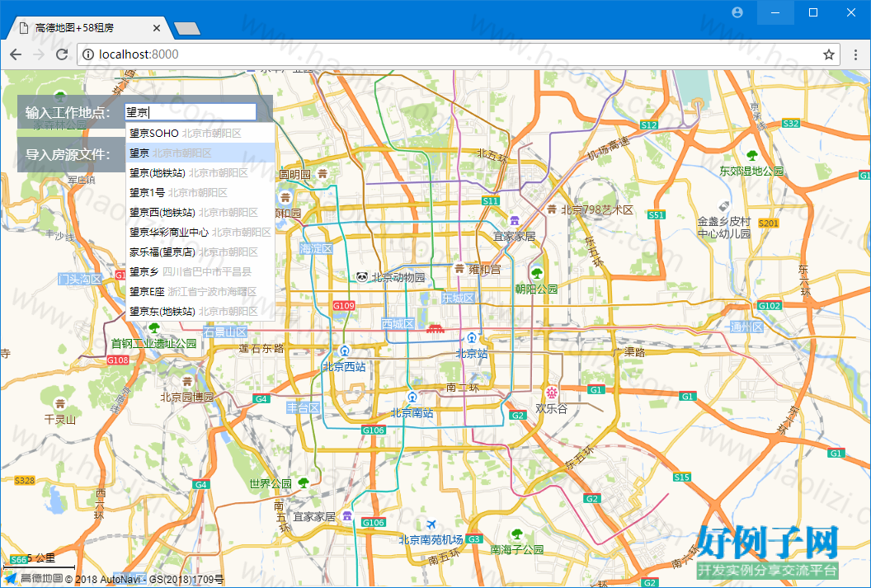
Task: Pick suggestion 望京西(地铁站)
Action: (200, 212)
